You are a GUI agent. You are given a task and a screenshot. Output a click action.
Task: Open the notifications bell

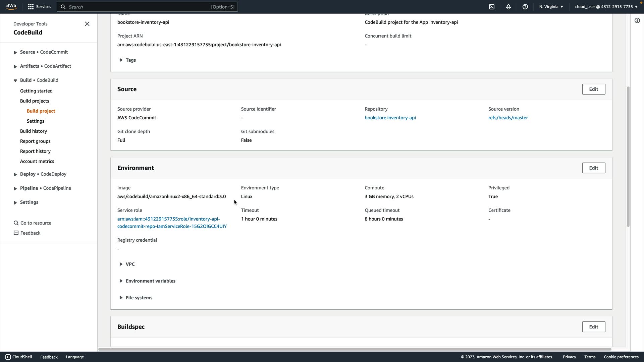tap(508, 7)
